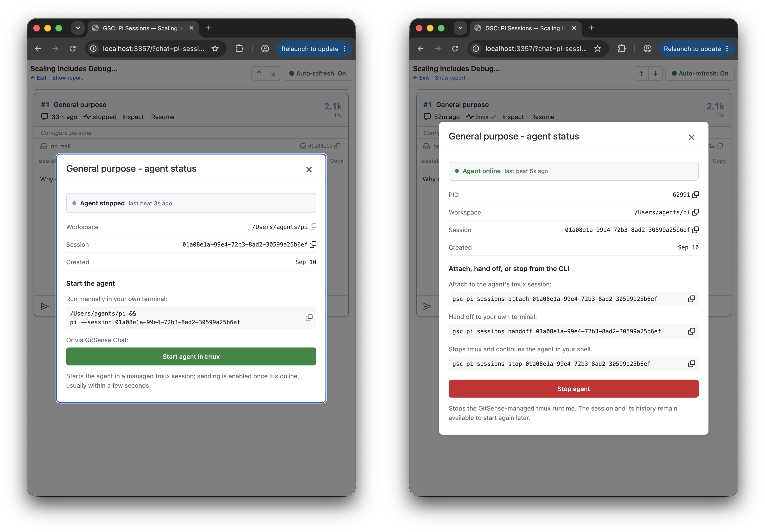Go forward in left browser window
Image resolution: width=765 pixels, height=532 pixels.
55,49
